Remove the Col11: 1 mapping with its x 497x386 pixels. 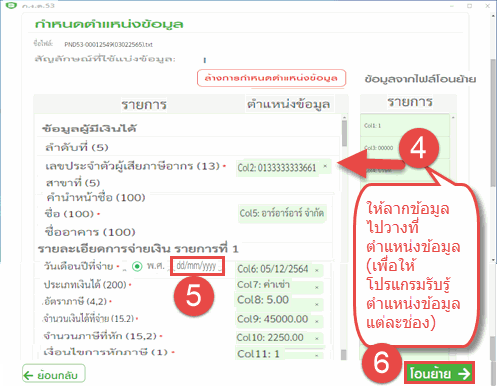(x=317, y=355)
